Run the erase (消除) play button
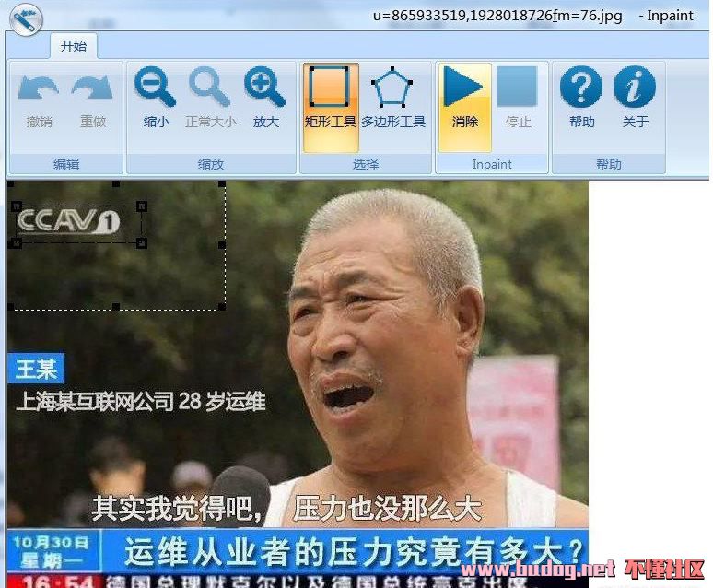The width and height of the screenshot is (713, 588). coord(464,89)
